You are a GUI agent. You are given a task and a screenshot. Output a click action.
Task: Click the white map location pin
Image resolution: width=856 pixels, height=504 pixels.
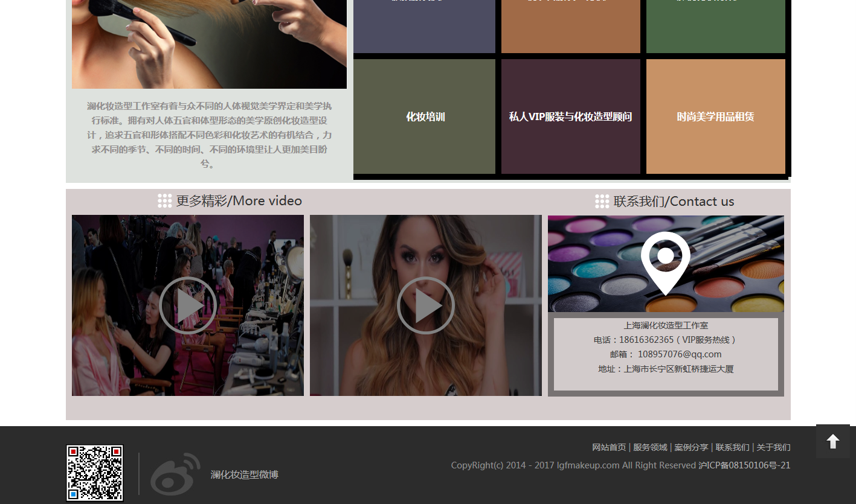point(665,262)
